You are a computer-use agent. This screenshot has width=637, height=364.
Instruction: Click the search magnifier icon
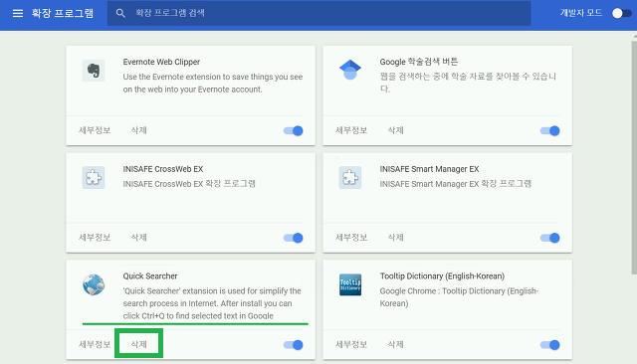tap(120, 13)
